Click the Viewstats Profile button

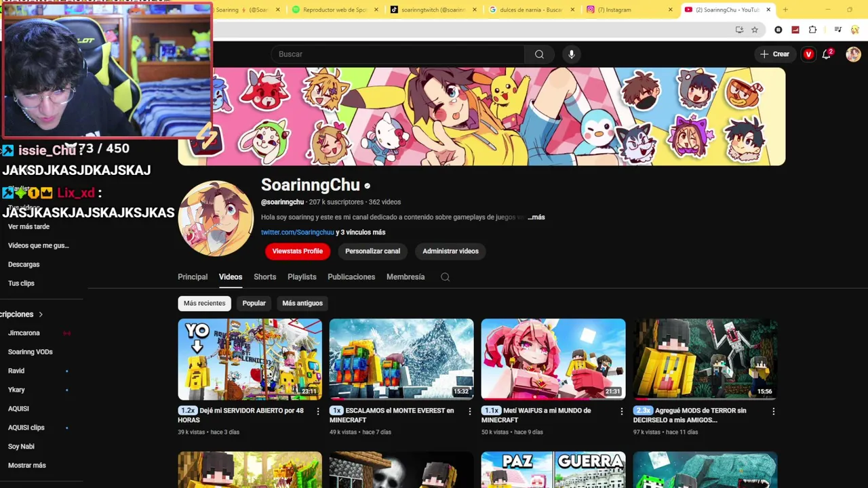click(x=297, y=251)
